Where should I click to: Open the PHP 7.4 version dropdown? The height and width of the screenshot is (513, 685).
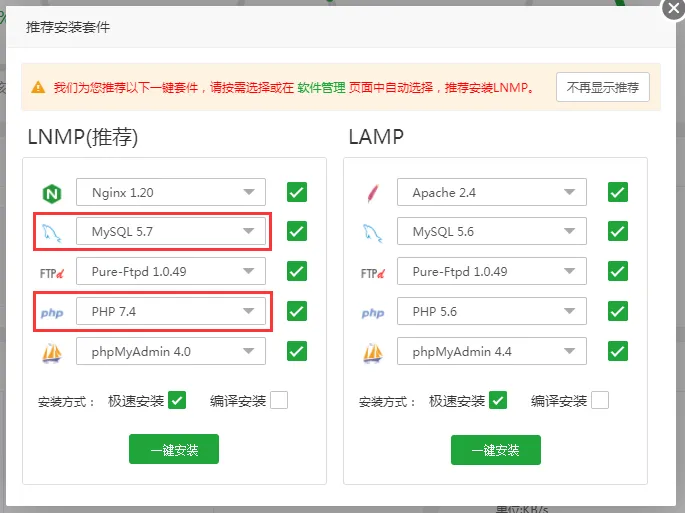pyautogui.click(x=171, y=311)
